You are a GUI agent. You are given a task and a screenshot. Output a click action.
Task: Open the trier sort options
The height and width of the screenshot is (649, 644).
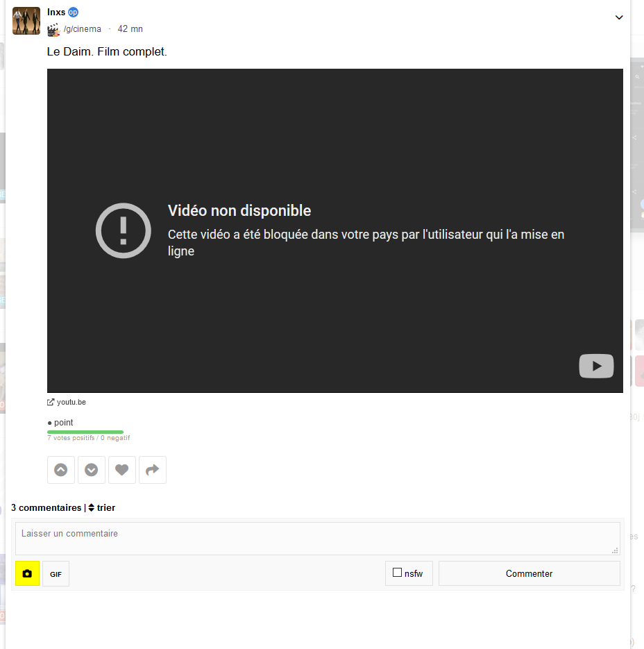(101, 508)
